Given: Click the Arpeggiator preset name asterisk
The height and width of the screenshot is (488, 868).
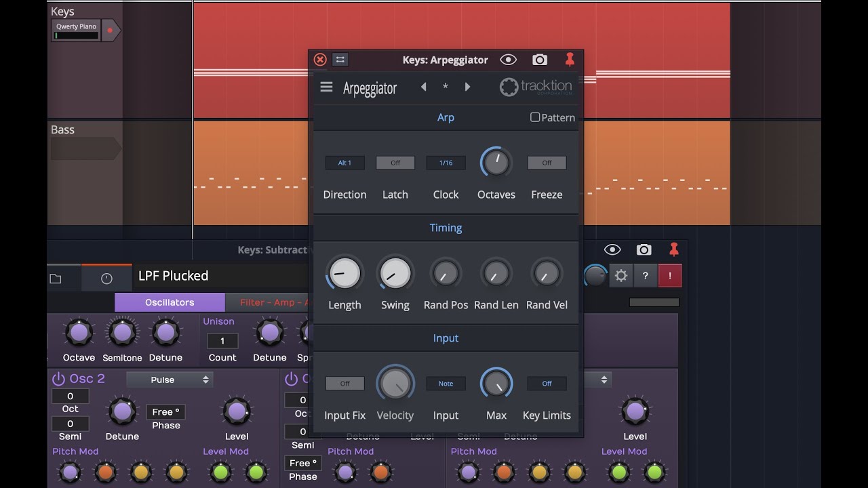Looking at the screenshot, I should [446, 87].
